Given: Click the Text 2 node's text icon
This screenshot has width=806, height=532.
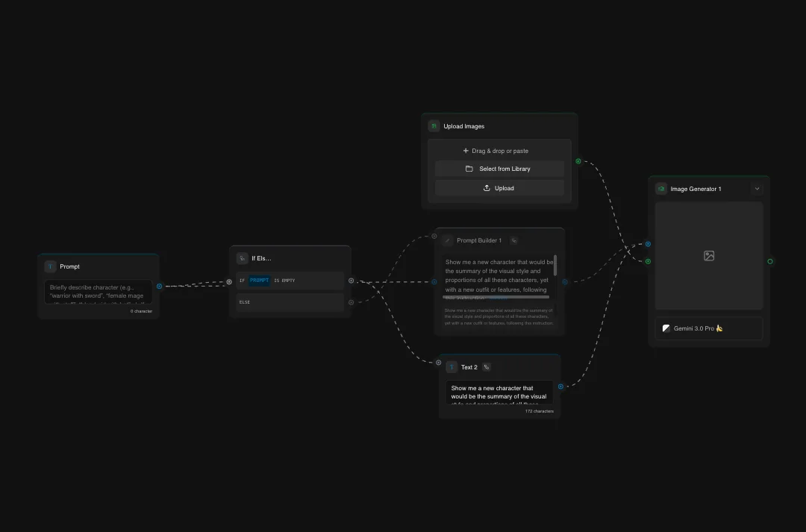Looking at the screenshot, I should pos(452,367).
